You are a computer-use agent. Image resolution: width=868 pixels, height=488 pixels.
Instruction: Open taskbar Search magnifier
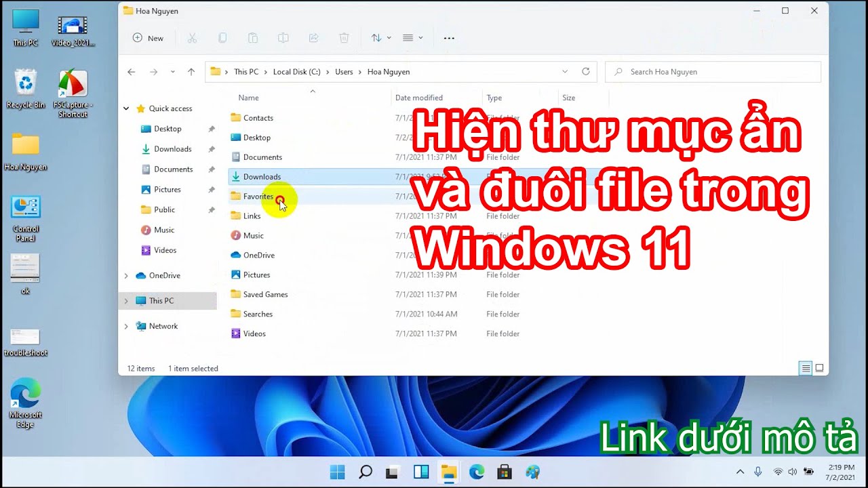pyautogui.click(x=365, y=472)
